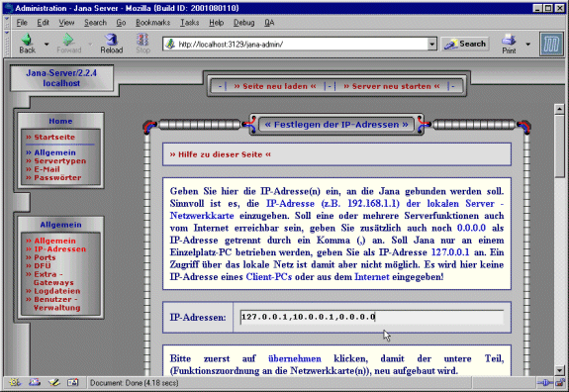The image size is (569, 392).
Task: Click the vertical scrollbar thumb
Action: [x=559, y=146]
